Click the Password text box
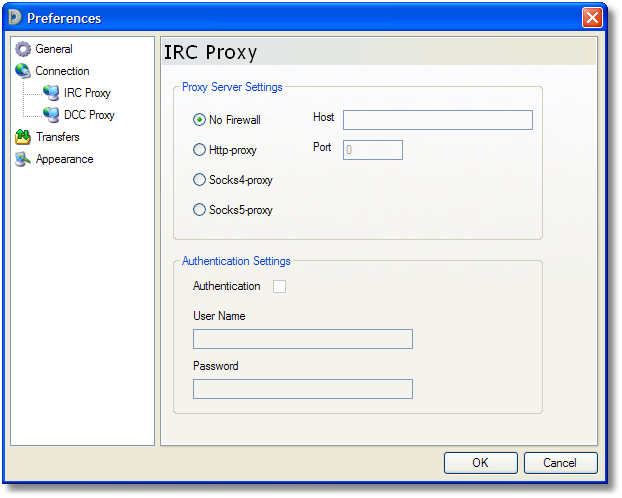 click(303, 389)
